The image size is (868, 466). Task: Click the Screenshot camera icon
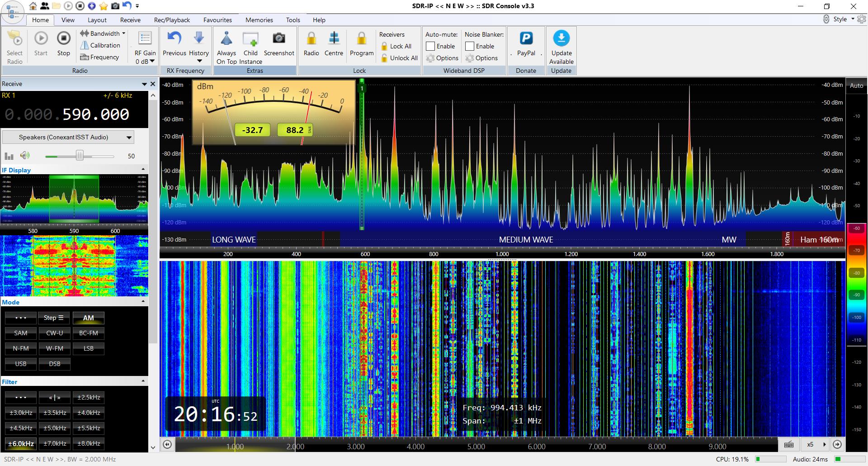pyautogui.click(x=279, y=38)
